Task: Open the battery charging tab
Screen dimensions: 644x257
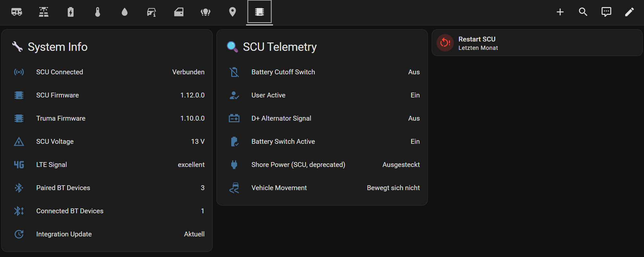Action: [x=71, y=12]
